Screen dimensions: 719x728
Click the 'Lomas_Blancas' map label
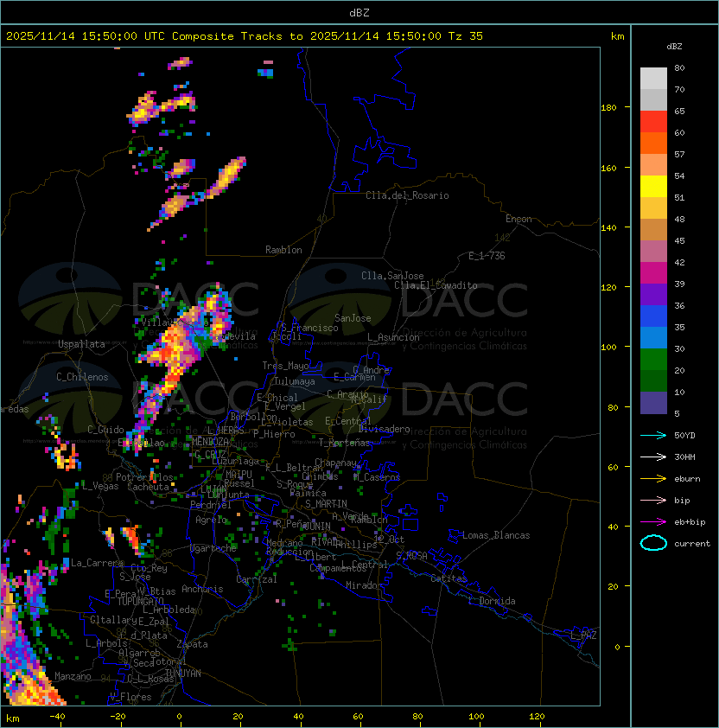(x=496, y=535)
